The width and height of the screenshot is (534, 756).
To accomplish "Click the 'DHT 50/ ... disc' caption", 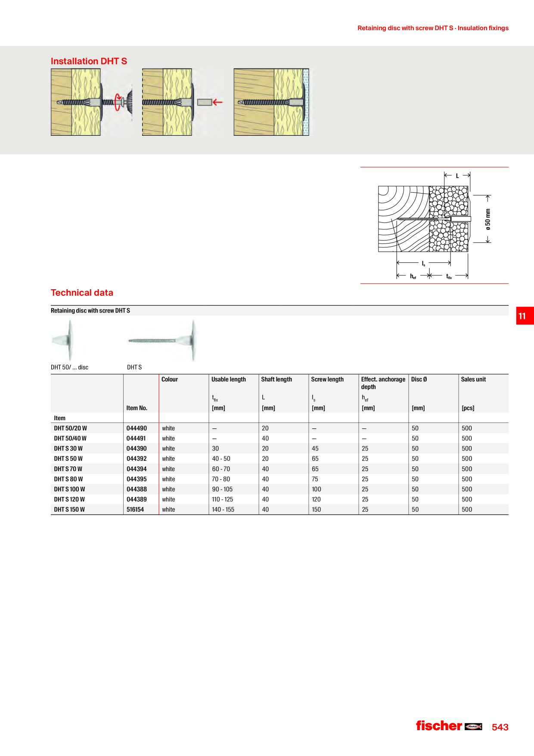I will (x=69, y=367).
